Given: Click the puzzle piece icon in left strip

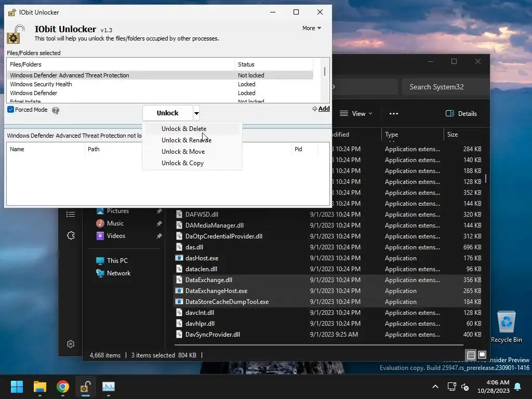Looking at the screenshot, I should click(71, 235).
